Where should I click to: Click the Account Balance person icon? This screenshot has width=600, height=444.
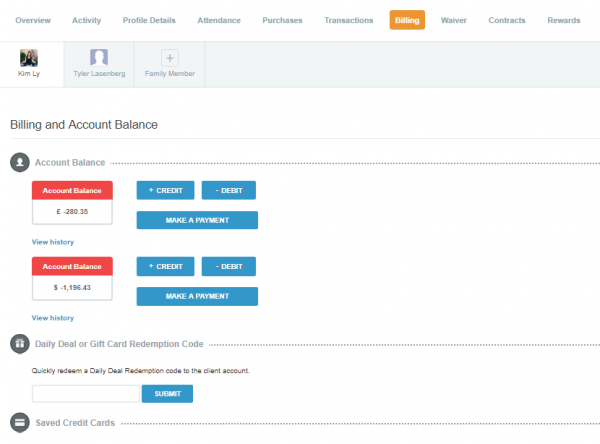click(20, 163)
